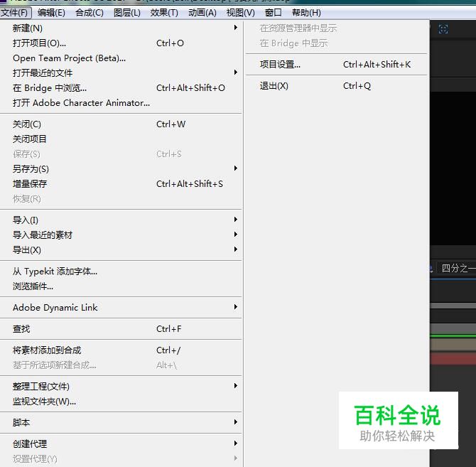Click the region of interest icon

coord(443,29)
